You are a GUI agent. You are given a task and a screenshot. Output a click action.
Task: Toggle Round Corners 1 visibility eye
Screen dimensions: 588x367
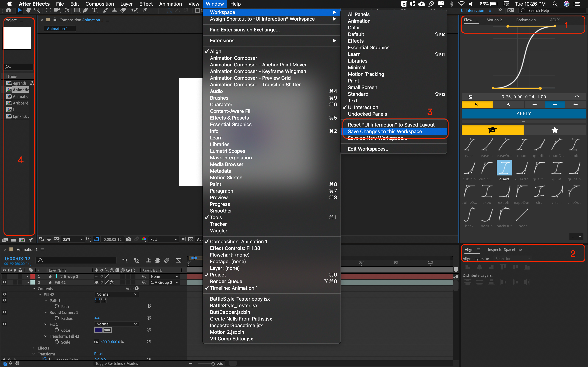pyautogui.click(x=4, y=312)
